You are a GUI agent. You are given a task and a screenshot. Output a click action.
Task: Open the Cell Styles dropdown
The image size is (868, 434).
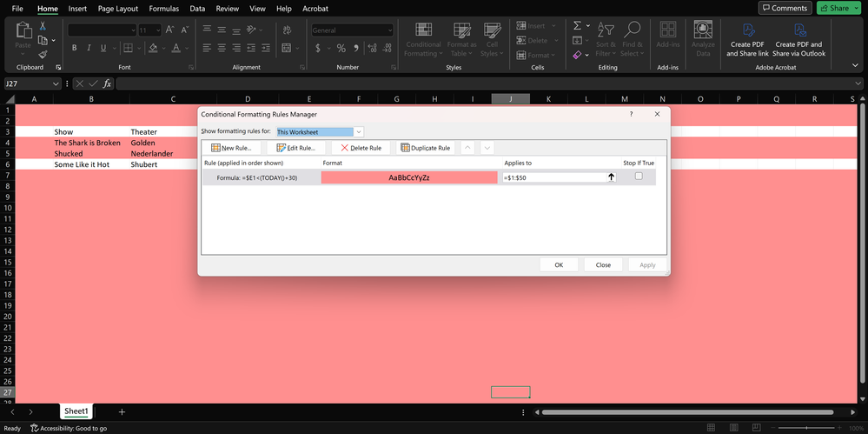click(492, 40)
